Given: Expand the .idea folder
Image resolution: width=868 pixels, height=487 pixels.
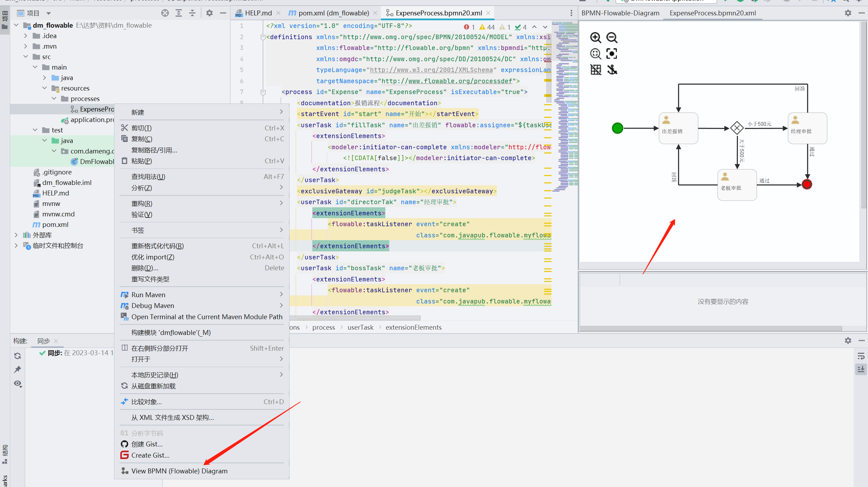Looking at the screenshot, I should (x=26, y=36).
